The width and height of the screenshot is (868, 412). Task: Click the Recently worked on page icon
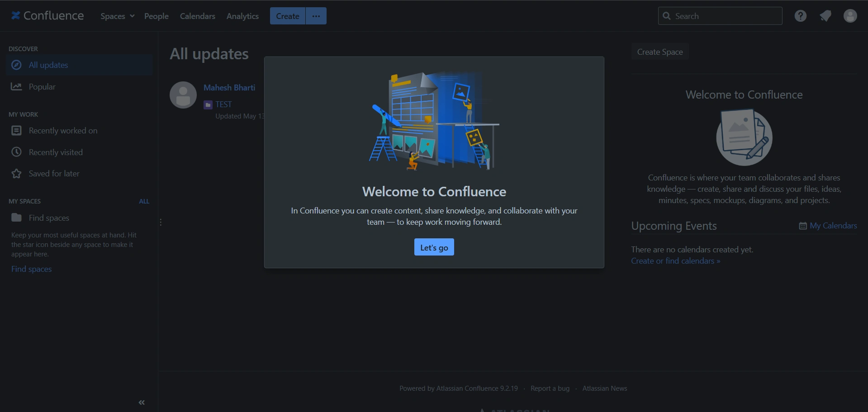point(16,131)
